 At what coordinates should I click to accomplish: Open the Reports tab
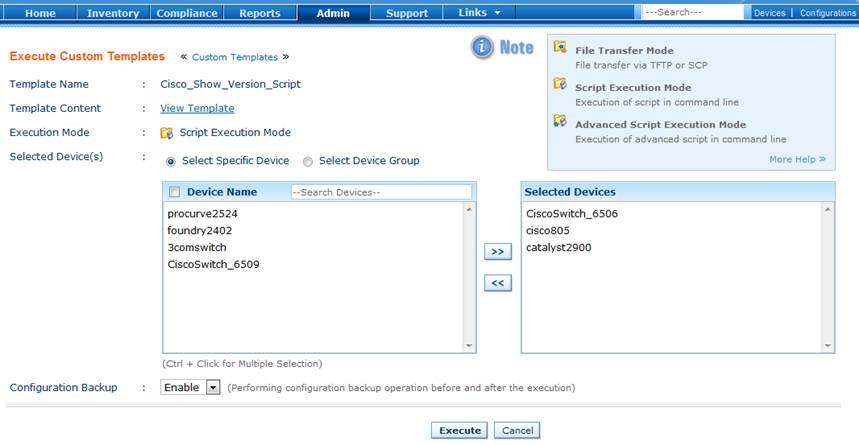coord(260,13)
